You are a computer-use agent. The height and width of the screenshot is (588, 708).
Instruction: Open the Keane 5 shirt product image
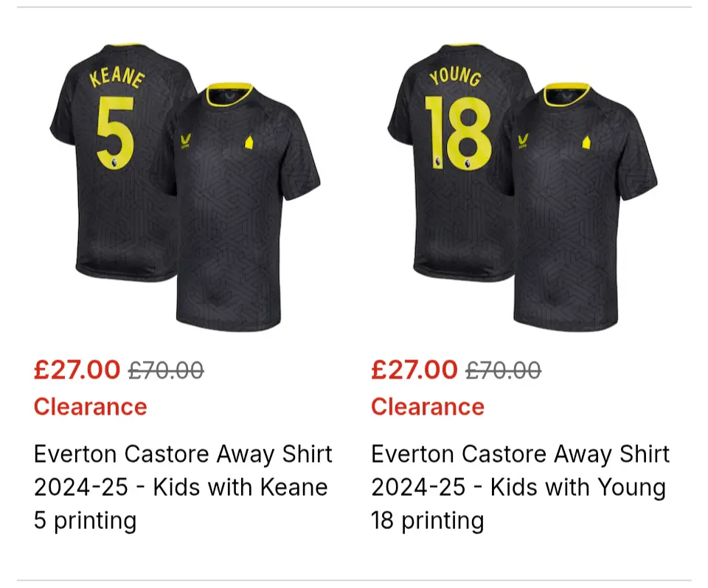(x=184, y=184)
